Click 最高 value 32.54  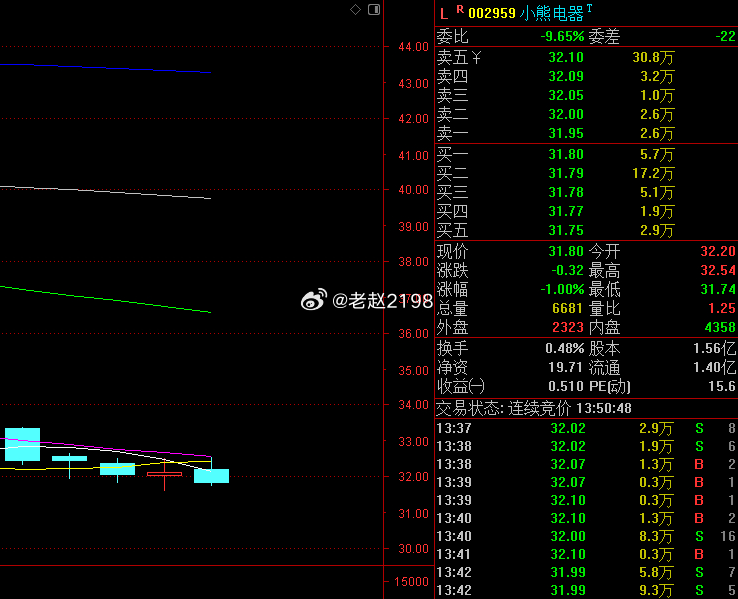pos(718,271)
